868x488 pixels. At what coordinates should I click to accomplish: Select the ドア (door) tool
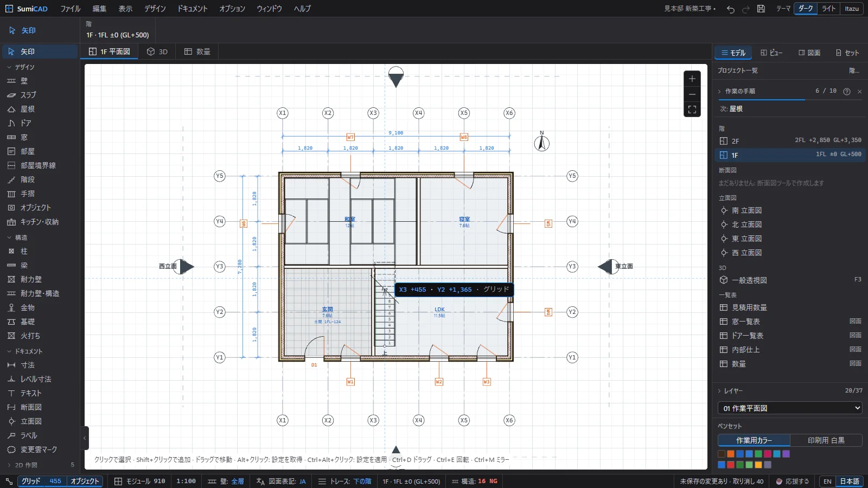(40, 123)
